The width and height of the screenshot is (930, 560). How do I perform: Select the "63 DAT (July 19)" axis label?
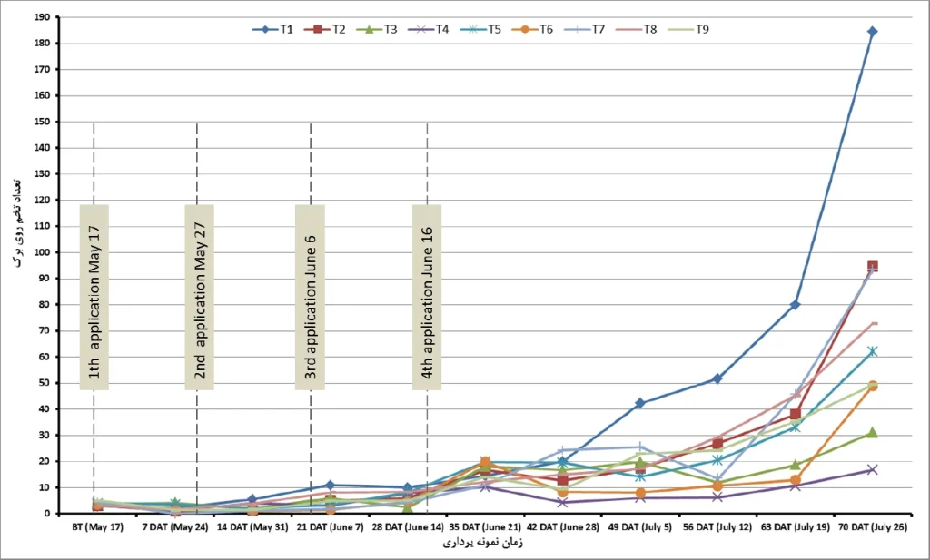coord(795,526)
